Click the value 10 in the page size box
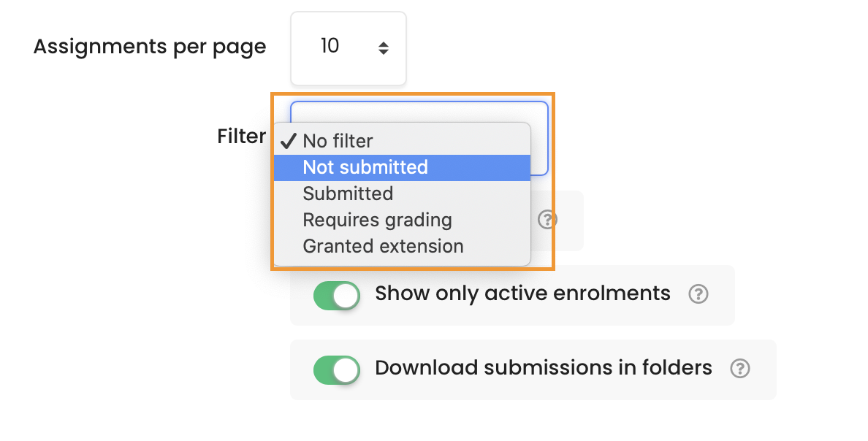Screen dimensions: 868x441 click(x=330, y=46)
